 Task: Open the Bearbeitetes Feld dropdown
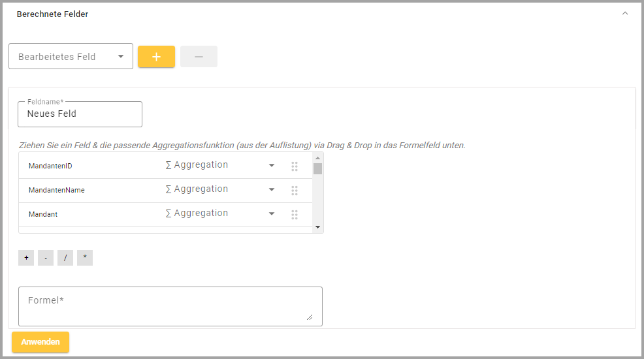coord(71,57)
